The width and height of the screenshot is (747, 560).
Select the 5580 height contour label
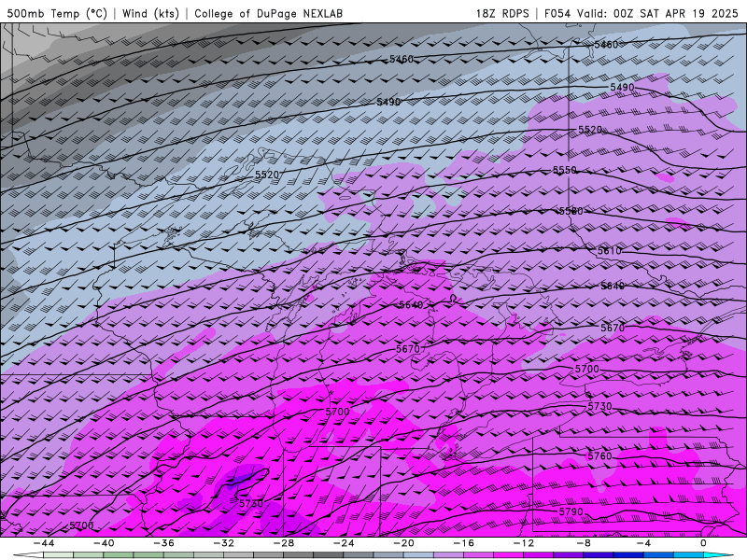coord(571,211)
